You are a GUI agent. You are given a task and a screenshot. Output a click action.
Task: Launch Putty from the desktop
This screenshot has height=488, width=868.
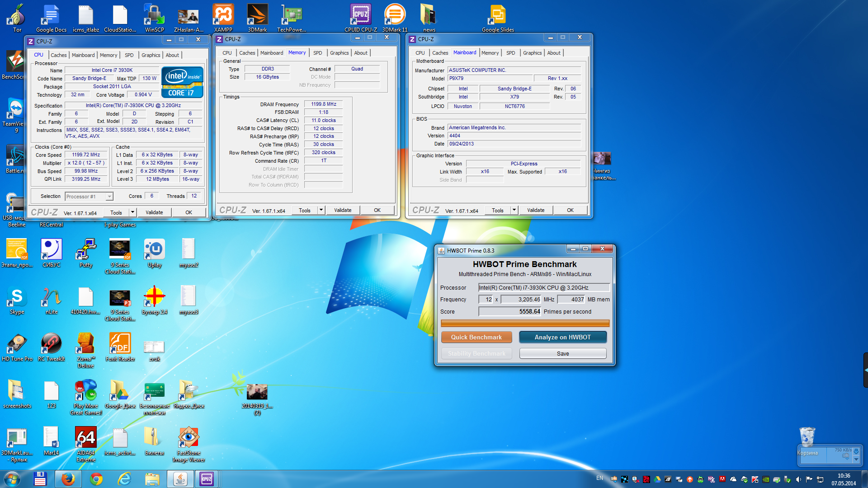[x=85, y=253]
